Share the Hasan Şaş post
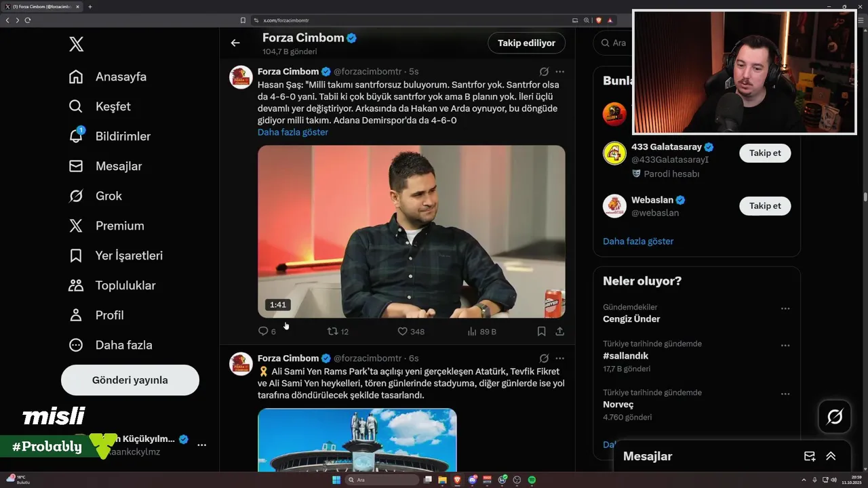868x488 pixels. (x=559, y=331)
